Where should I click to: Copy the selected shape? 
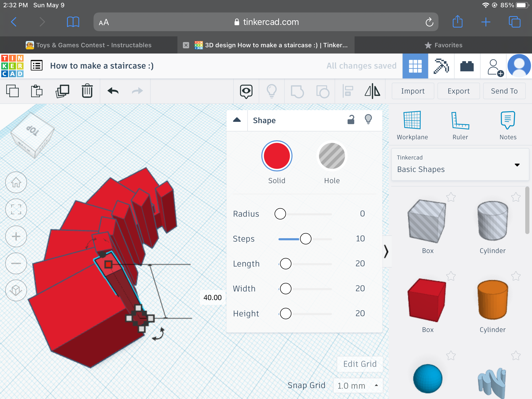click(x=12, y=91)
